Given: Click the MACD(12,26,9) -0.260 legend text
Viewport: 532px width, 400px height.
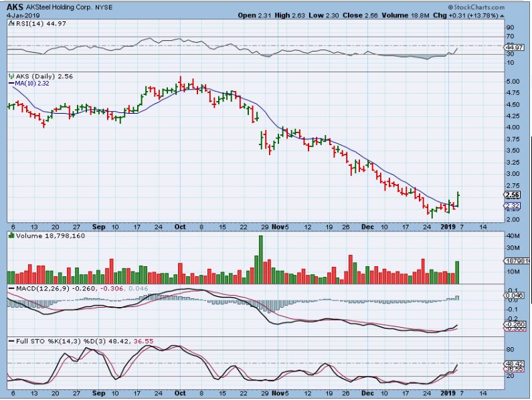Looking at the screenshot, I should [x=56, y=288].
